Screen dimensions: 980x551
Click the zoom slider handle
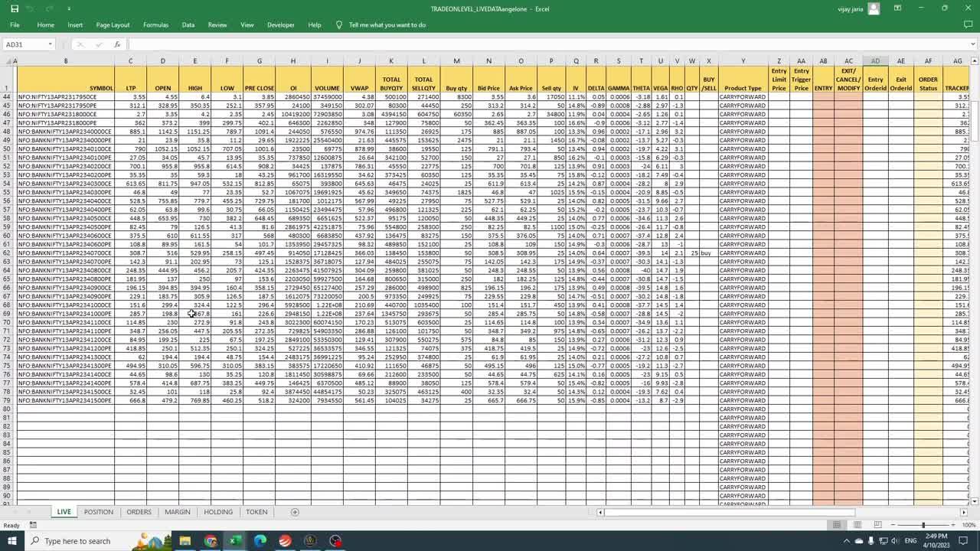pos(923,525)
